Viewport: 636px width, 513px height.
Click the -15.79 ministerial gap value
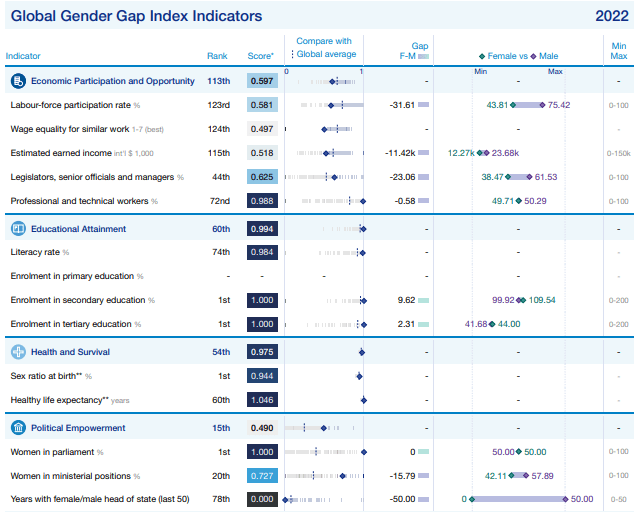click(x=402, y=476)
